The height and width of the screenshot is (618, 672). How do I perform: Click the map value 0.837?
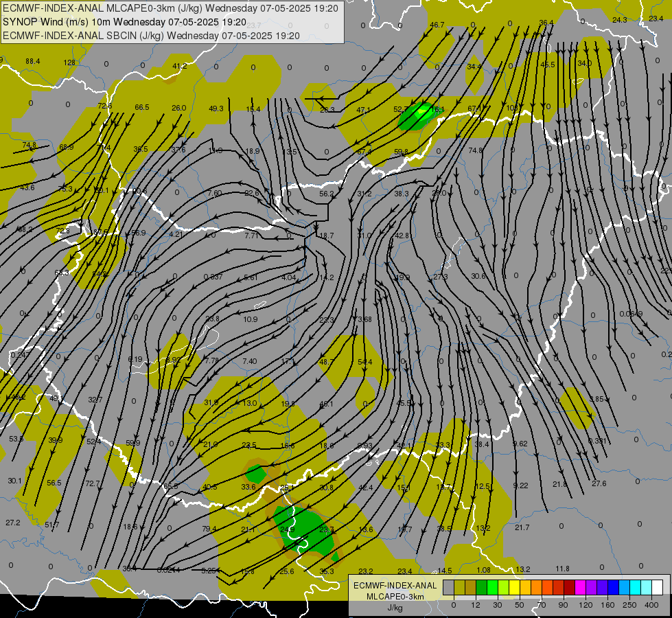point(213,277)
